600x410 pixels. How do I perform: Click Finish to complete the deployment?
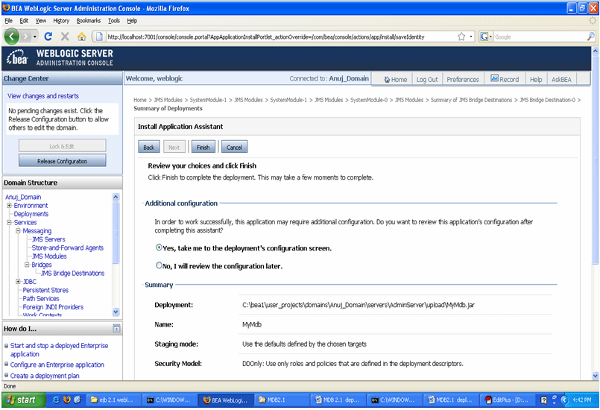(x=203, y=147)
